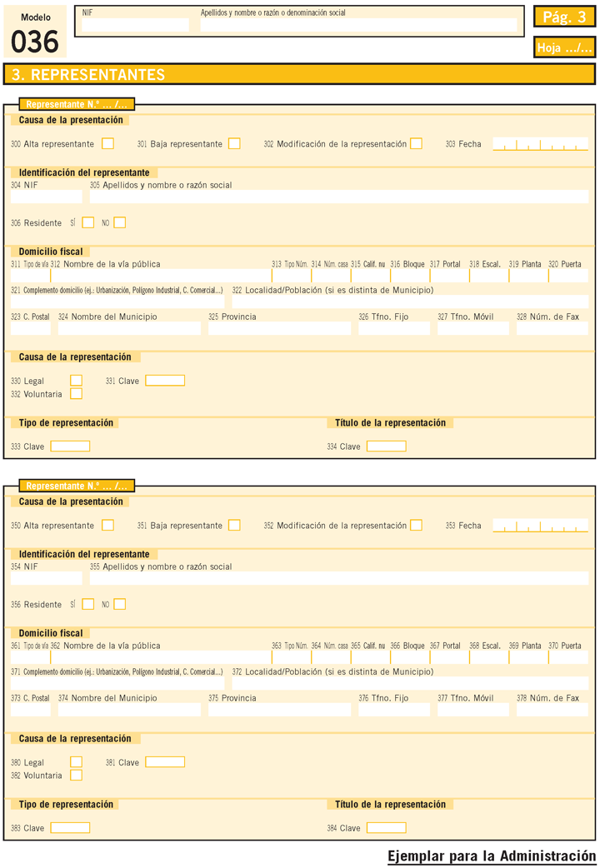The width and height of the screenshot is (600, 868).
Task: Check box 350 Alta representante
Action: coord(108,525)
